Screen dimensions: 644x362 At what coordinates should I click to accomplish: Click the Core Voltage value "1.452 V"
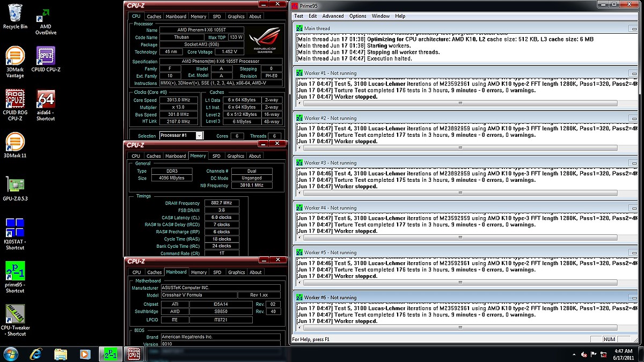(x=229, y=52)
